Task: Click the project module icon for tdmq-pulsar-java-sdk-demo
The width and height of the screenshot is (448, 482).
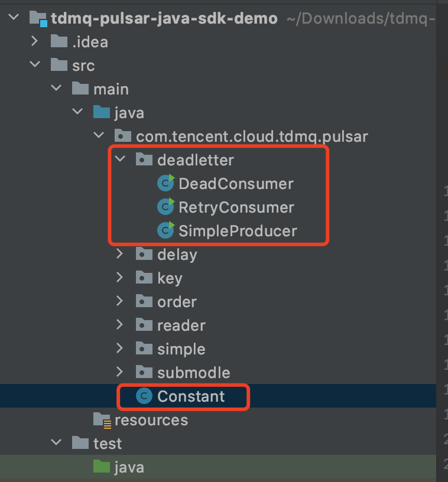Action: [x=38, y=19]
